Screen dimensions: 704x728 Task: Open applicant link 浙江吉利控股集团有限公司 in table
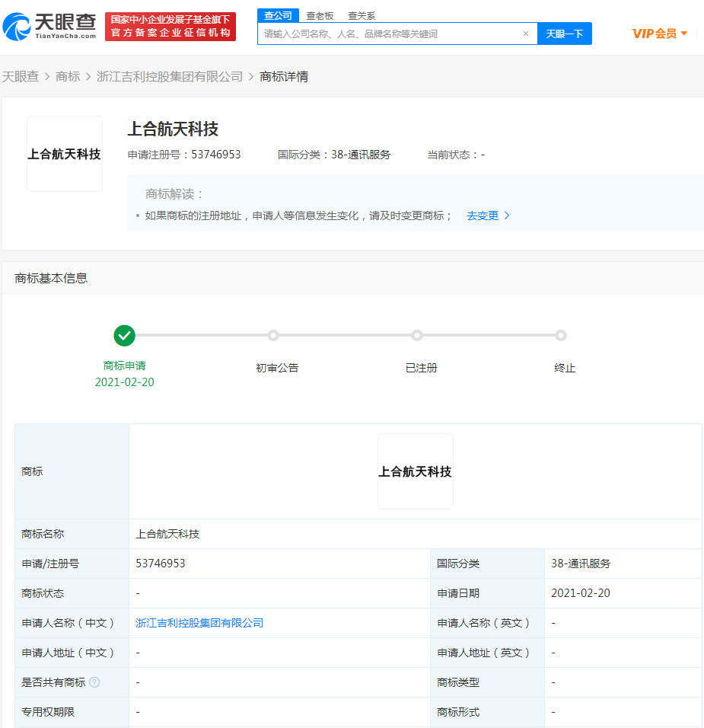tap(199, 623)
